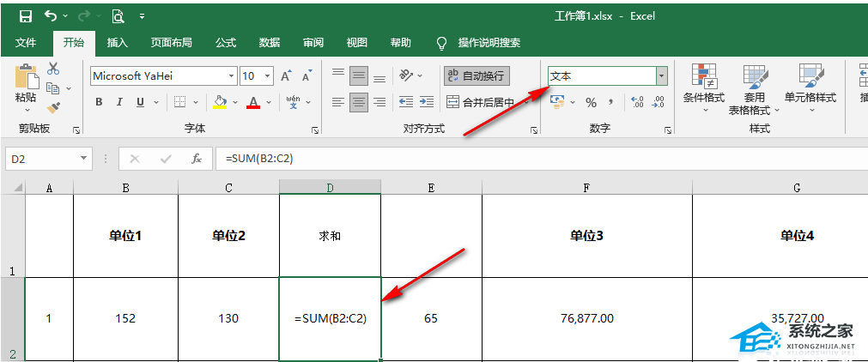The height and width of the screenshot is (362, 868).
Task: Open the number format dropdown showing 文本
Action: (x=661, y=75)
